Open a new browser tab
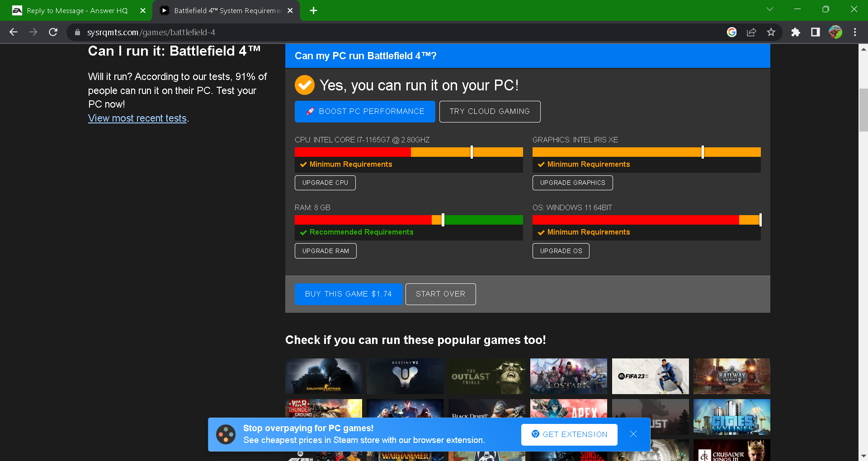Image resolution: width=868 pixels, height=461 pixels. pos(313,10)
